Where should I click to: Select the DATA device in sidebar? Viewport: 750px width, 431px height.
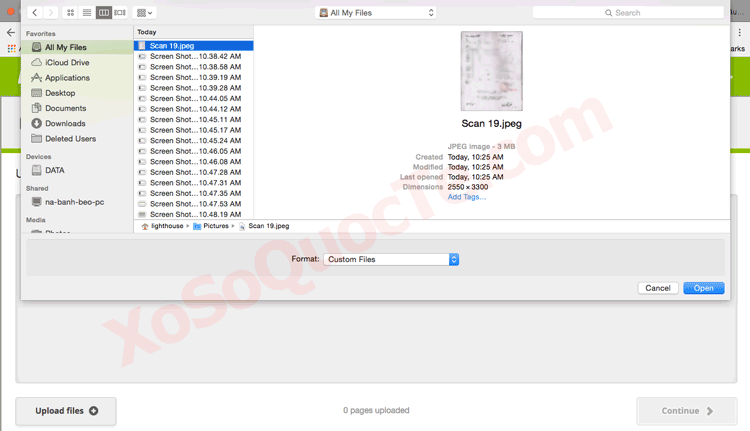click(54, 170)
